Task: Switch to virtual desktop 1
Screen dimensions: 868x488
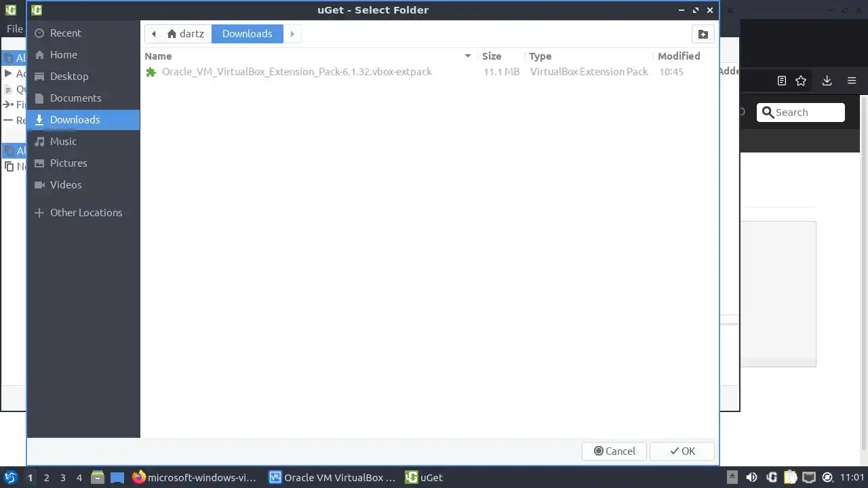Action: point(30,478)
